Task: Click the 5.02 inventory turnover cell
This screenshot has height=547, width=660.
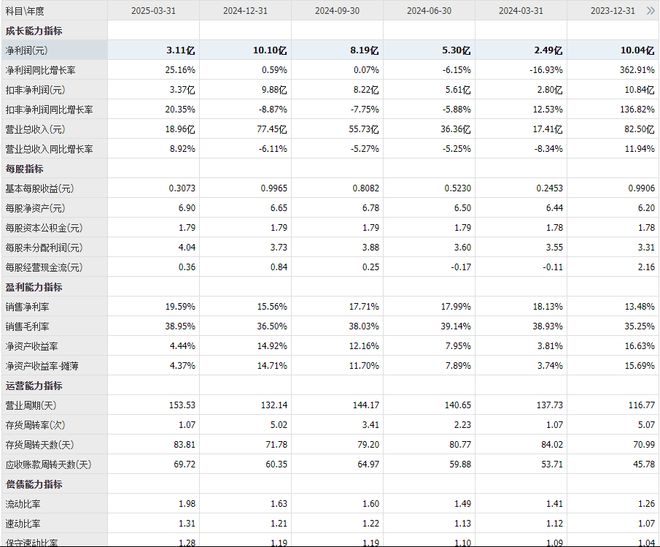Action: pos(279,425)
